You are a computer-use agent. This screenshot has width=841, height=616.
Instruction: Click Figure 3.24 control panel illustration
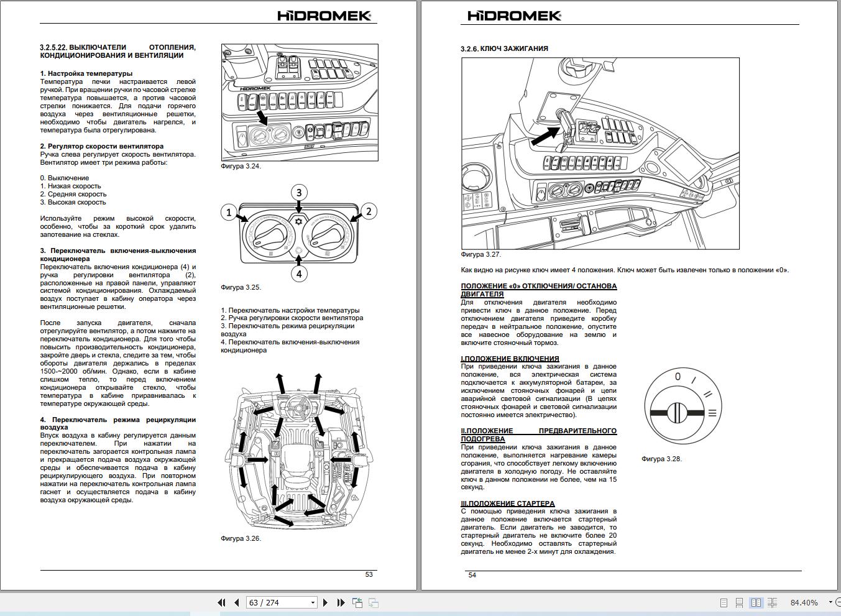pyautogui.click(x=300, y=102)
